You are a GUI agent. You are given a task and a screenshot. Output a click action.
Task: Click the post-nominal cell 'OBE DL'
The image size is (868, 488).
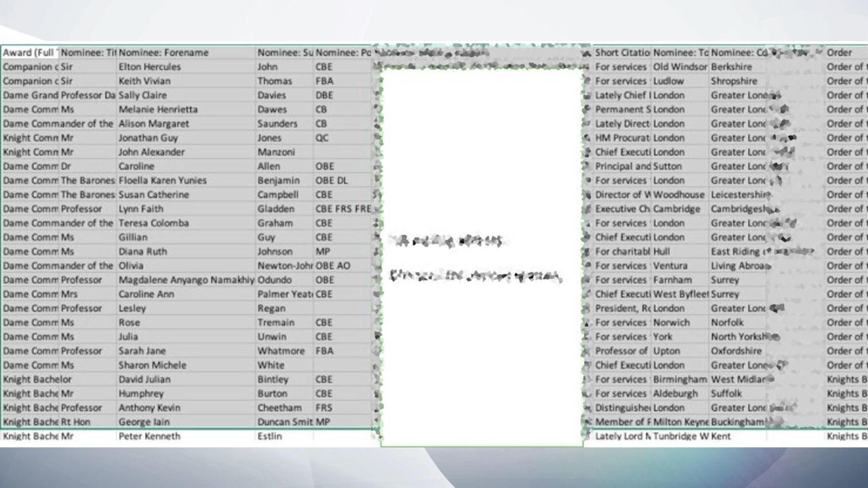(x=342, y=180)
